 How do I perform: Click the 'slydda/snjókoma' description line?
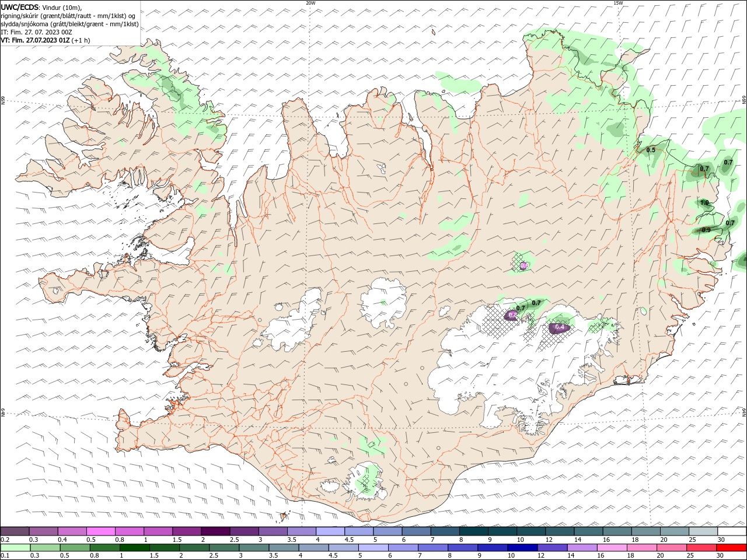tap(70, 24)
